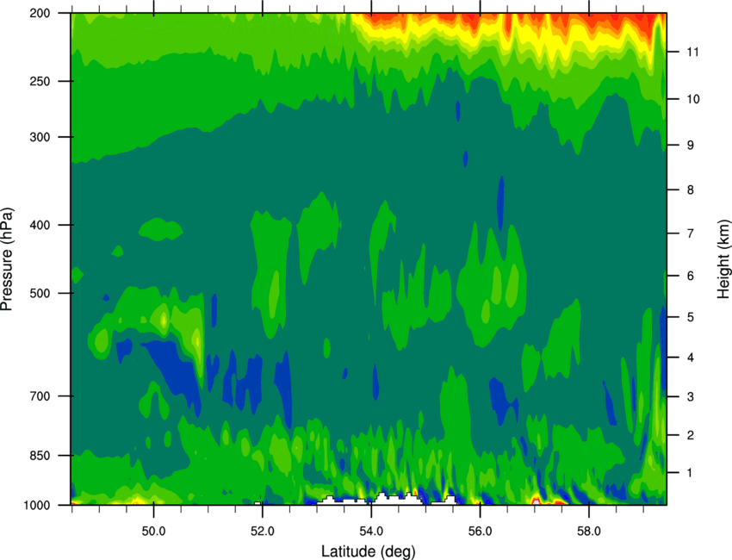Pick the 9 km height label
Viewport: 732px width, 560px height.
tap(691, 146)
